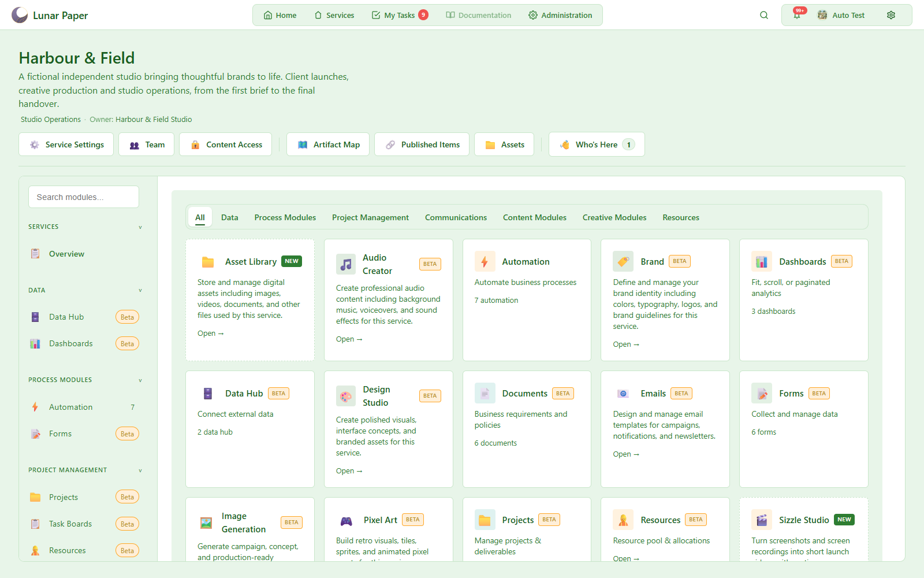
Task: Click the search magnifier icon in header
Action: pyautogui.click(x=764, y=15)
